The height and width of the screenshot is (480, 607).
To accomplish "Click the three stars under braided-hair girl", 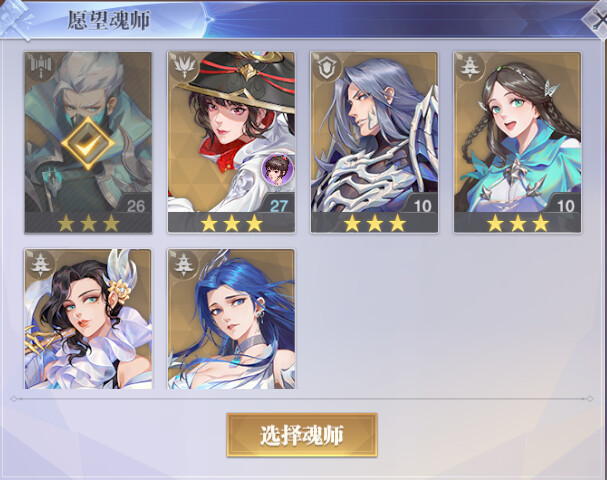I will click(x=518, y=223).
